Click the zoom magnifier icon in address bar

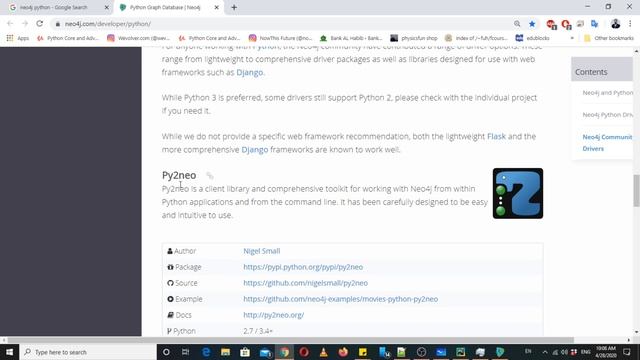517,24
